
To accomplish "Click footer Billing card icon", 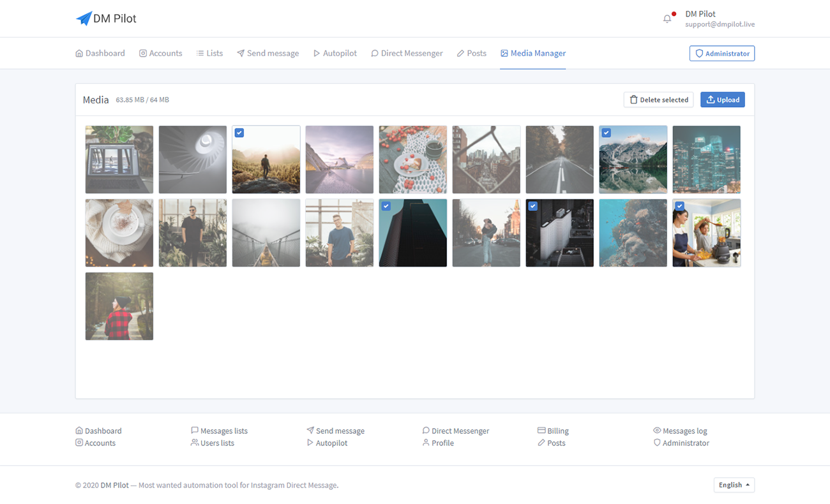I will pyautogui.click(x=541, y=431).
